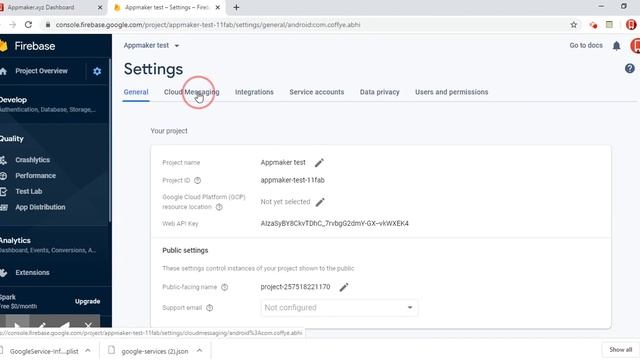The height and width of the screenshot is (360, 640).
Task: Open Test Lab in the sidebar
Action: [x=29, y=191]
